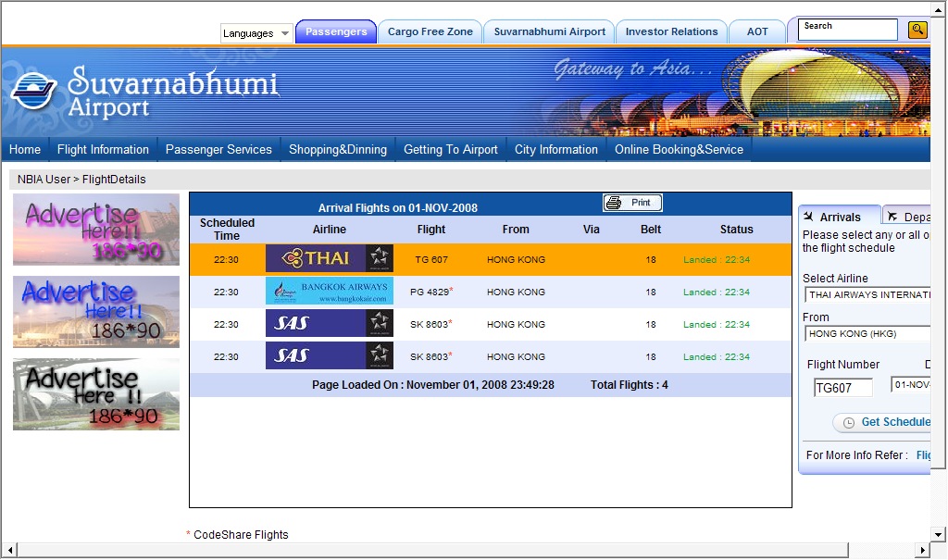Click the last SAS logo in the table

click(x=330, y=355)
